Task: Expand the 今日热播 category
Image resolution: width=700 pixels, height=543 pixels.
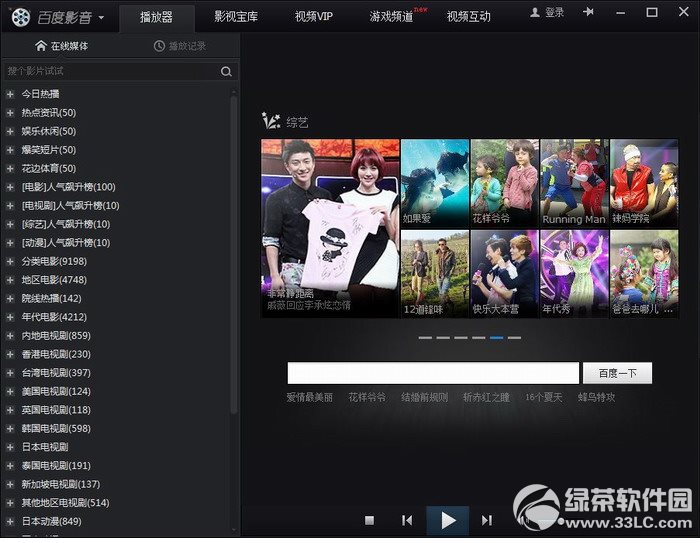Action: click(10, 94)
